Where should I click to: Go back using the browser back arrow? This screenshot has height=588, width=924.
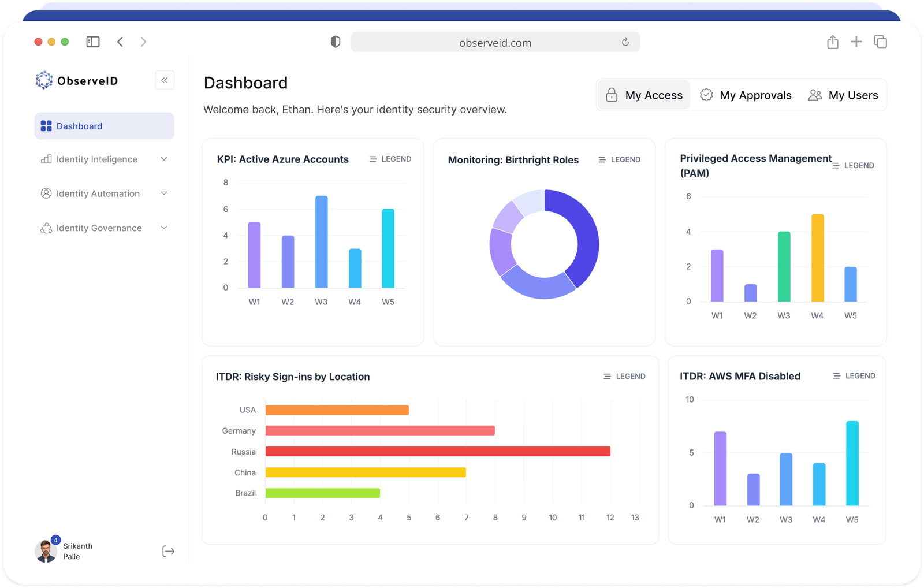pyautogui.click(x=120, y=42)
